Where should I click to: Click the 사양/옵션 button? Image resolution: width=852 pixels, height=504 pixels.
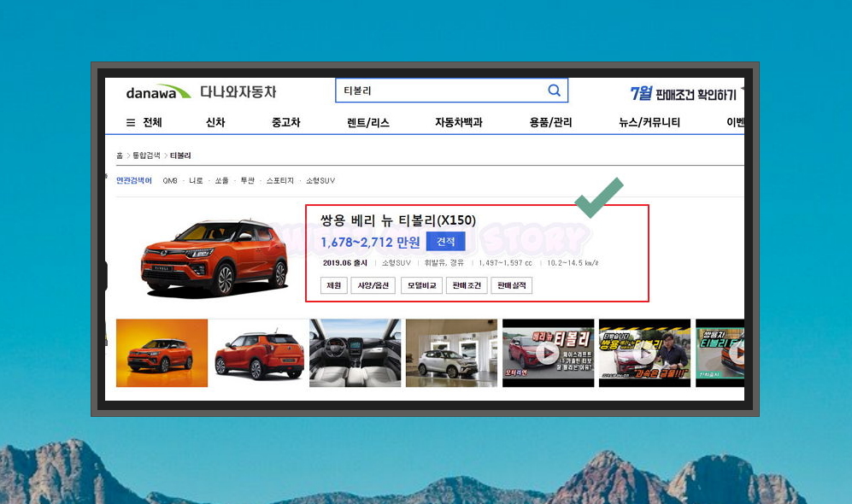click(x=373, y=285)
